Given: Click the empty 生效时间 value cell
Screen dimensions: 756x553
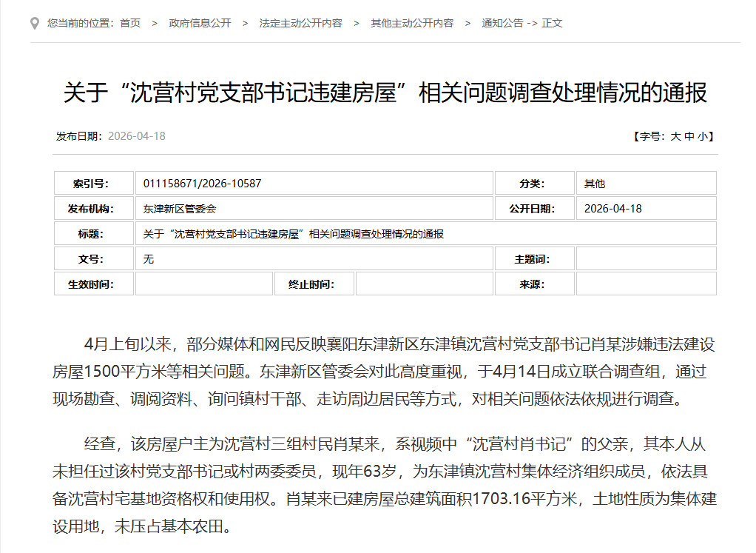Looking at the screenshot, I should click(x=203, y=284).
